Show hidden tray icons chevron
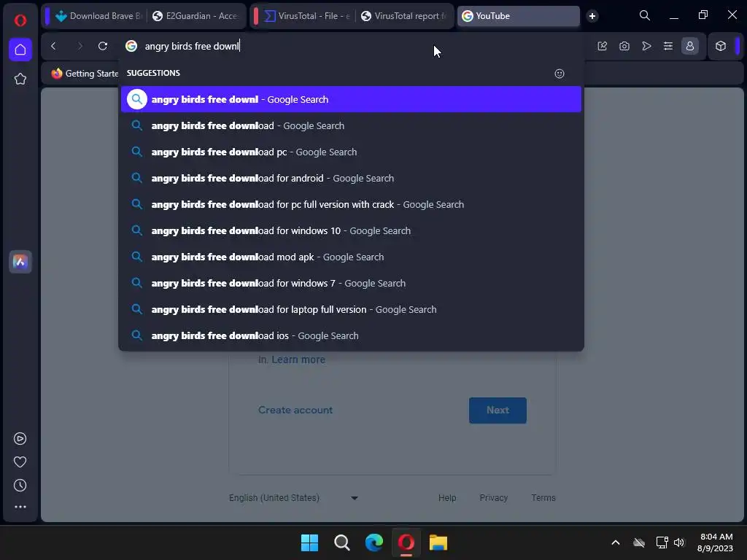This screenshot has width=747, height=560. [x=616, y=542]
